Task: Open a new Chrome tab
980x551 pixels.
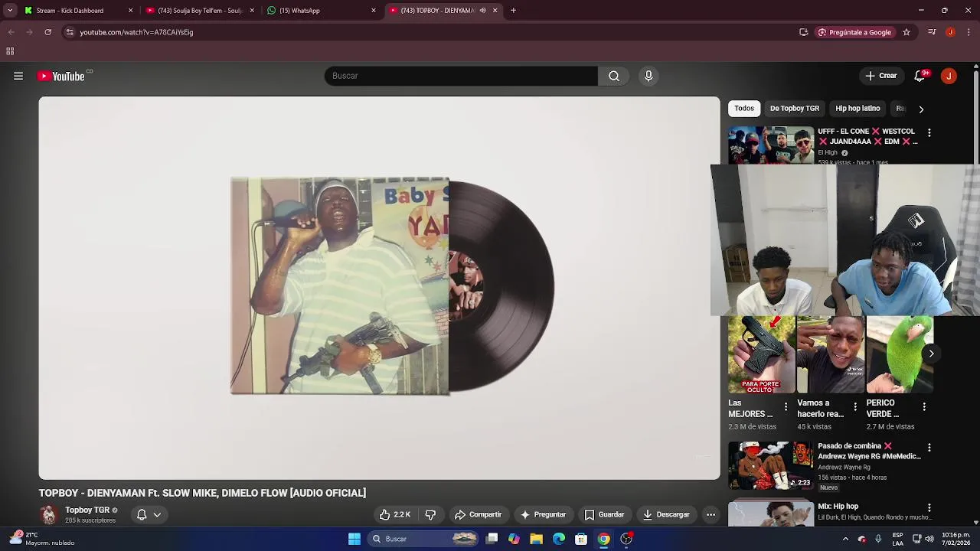Action: pyautogui.click(x=513, y=11)
